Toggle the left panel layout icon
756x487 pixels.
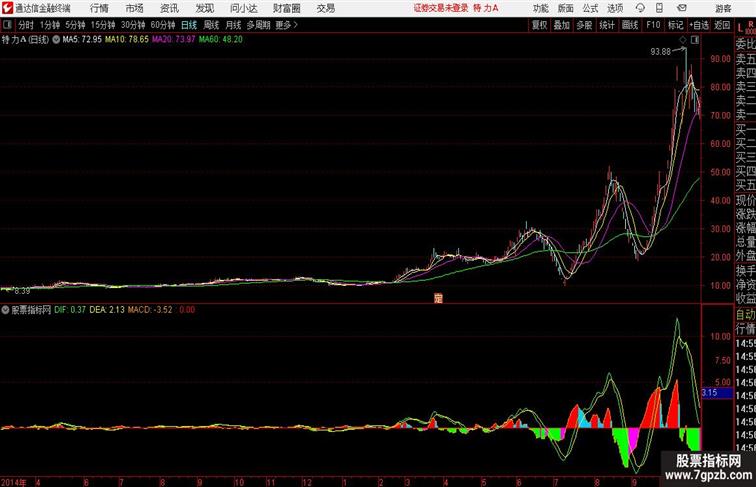click(x=7, y=25)
